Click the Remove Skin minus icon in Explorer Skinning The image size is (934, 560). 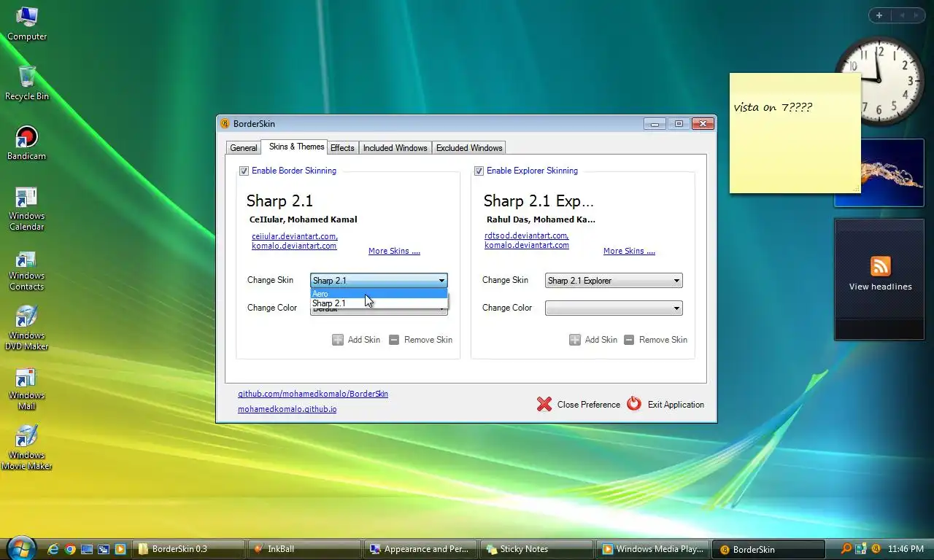pos(629,340)
